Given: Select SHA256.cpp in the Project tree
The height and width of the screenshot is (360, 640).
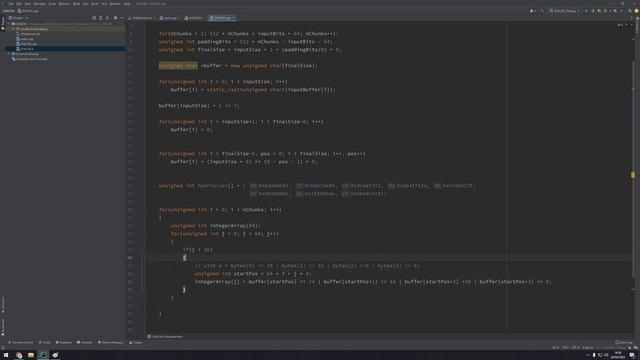Looking at the screenshot, I should pyautogui.click(x=27, y=44).
